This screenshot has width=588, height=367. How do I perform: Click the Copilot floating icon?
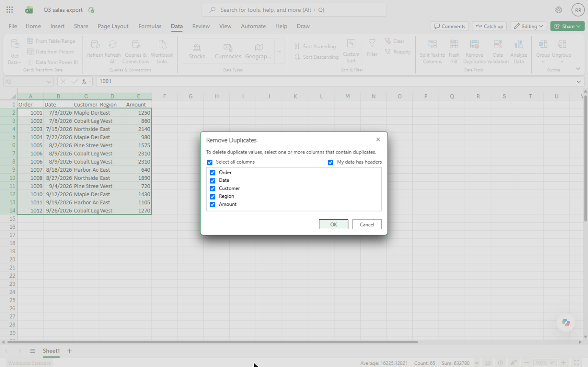pyautogui.click(x=566, y=323)
